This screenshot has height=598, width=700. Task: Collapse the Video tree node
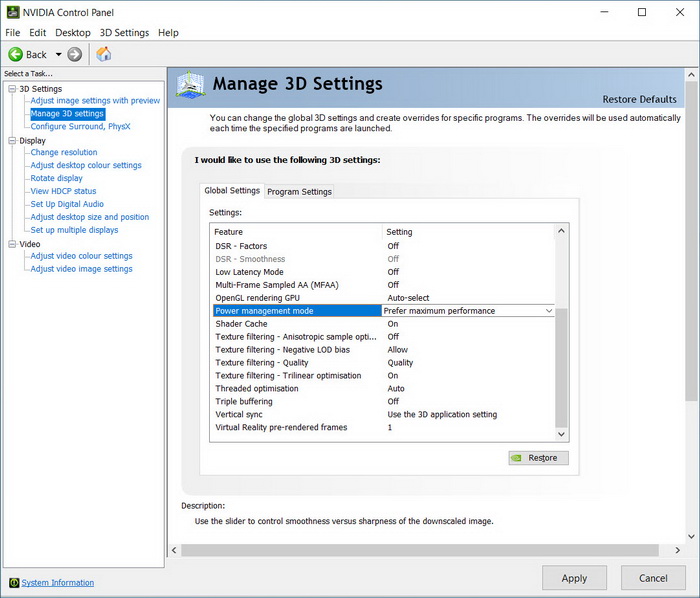[x=12, y=244]
